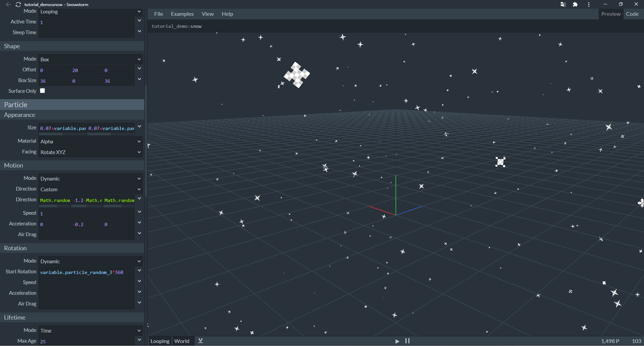Open the Examples menu
Viewport: 644px width, 346px height.
coord(182,14)
